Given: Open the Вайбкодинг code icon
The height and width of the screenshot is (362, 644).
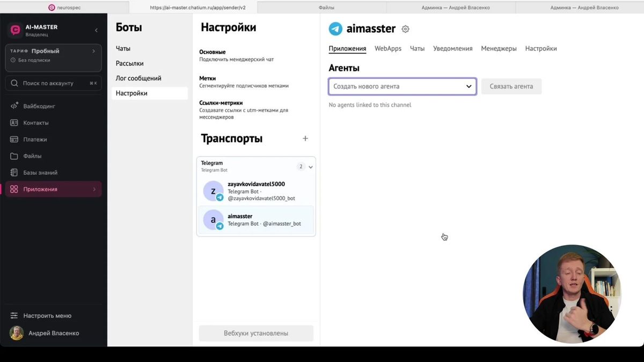Looking at the screenshot, I should point(14,106).
